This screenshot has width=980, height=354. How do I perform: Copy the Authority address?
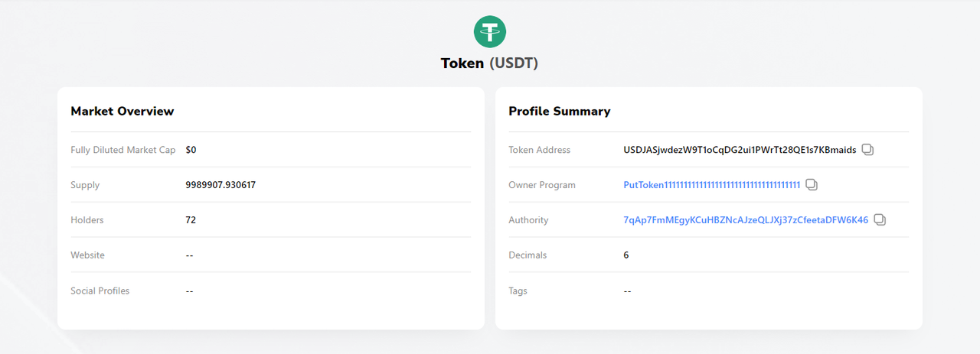[x=880, y=220]
